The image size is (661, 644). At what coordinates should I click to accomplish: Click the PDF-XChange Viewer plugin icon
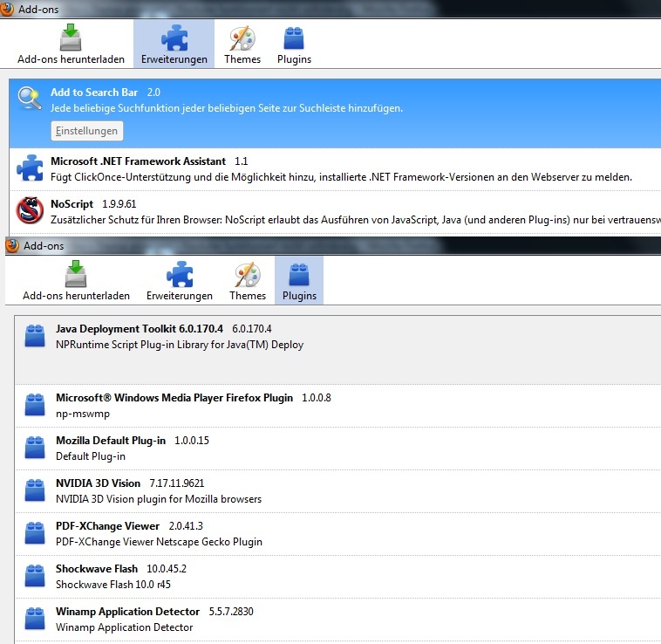coord(35,533)
